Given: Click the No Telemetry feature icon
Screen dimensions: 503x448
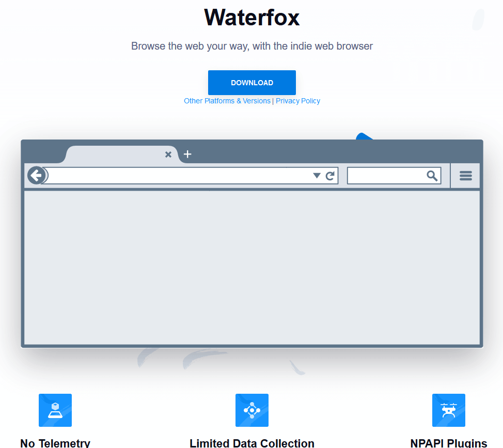Looking at the screenshot, I should click(55, 410).
